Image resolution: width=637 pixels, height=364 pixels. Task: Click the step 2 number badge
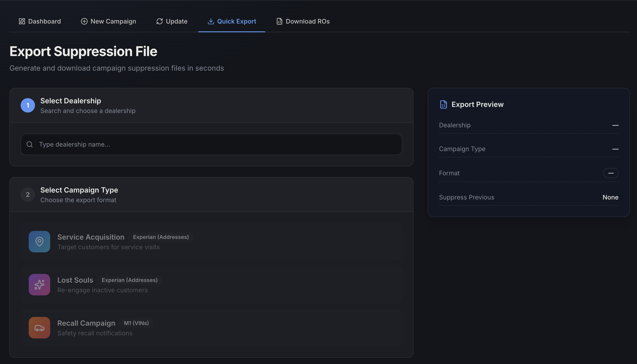[28, 195]
